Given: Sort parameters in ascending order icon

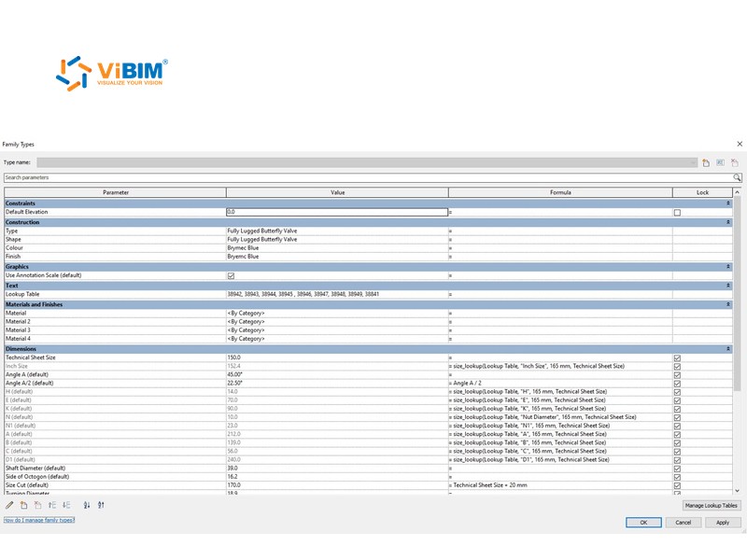Looking at the screenshot, I should [x=87, y=505].
